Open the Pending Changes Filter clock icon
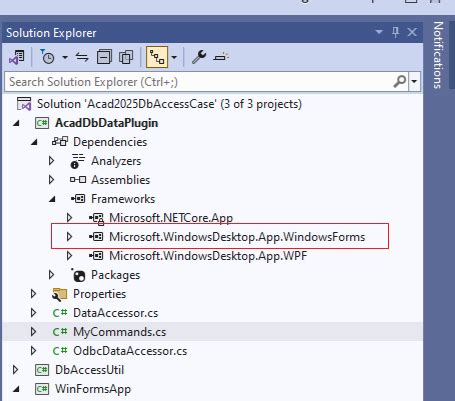This screenshot has height=401, width=455. click(47, 57)
